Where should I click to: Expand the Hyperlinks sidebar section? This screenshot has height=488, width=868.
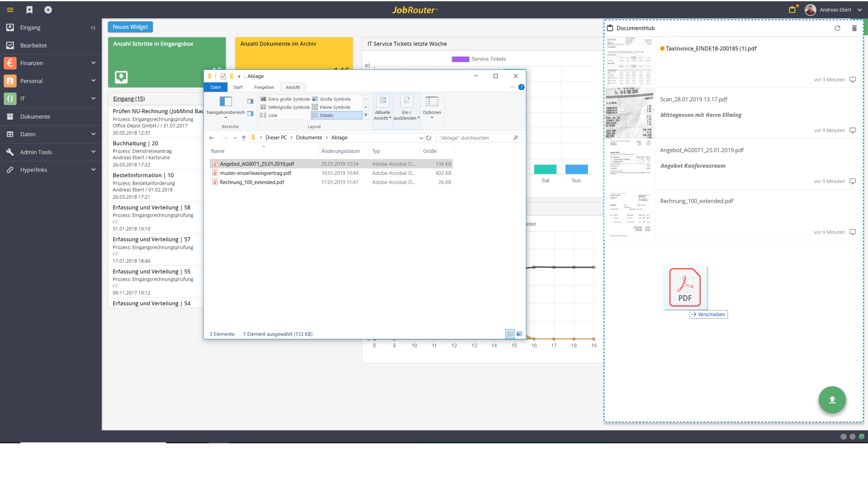pyautogui.click(x=93, y=169)
